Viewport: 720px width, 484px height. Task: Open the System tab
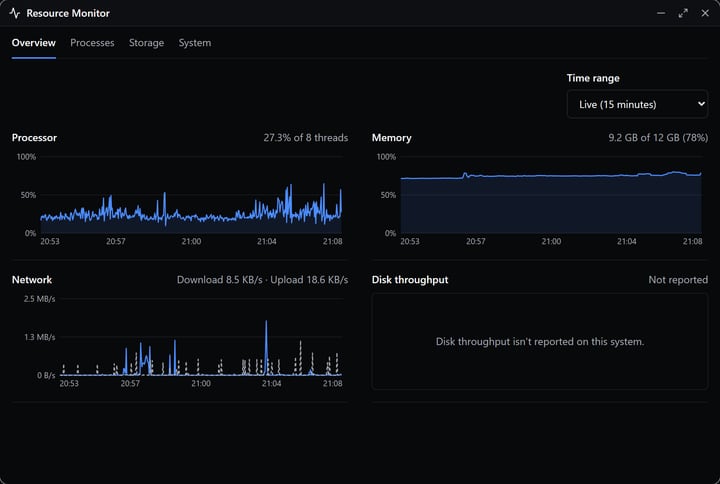195,43
